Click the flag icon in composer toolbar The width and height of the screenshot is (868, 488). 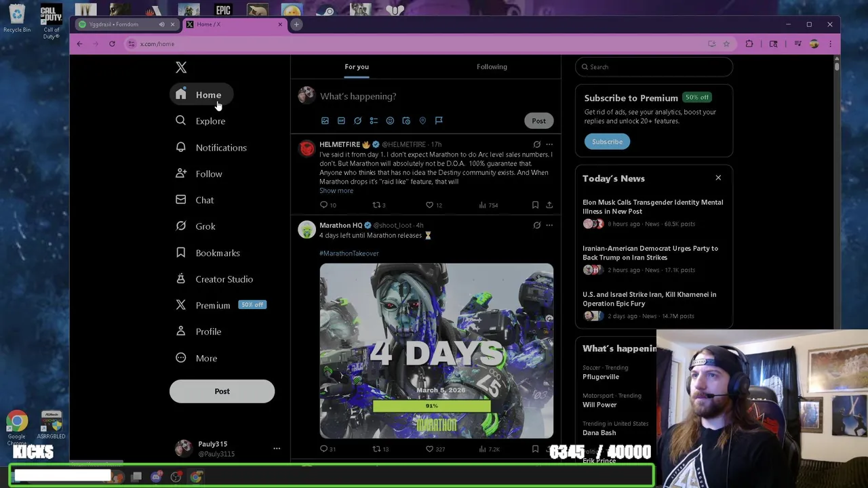tap(439, 121)
